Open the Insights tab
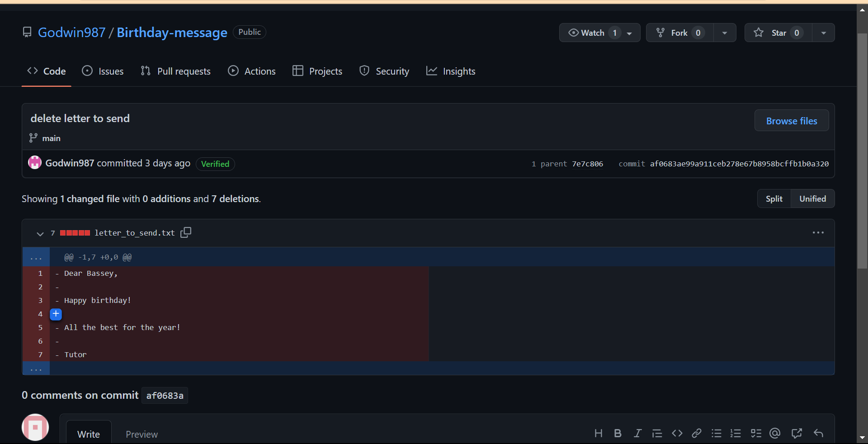868x444 pixels. [x=451, y=71]
